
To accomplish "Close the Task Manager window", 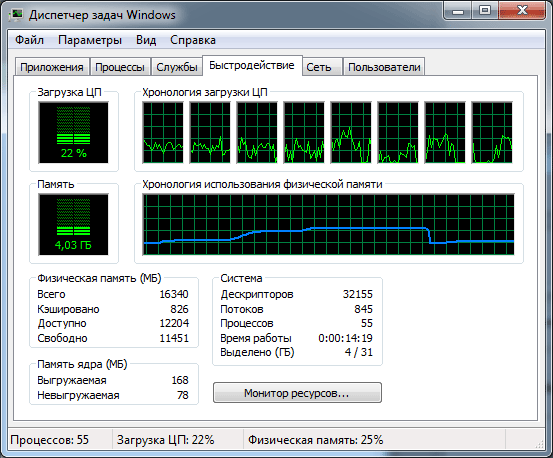I will pyautogui.click(x=522, y=11).
